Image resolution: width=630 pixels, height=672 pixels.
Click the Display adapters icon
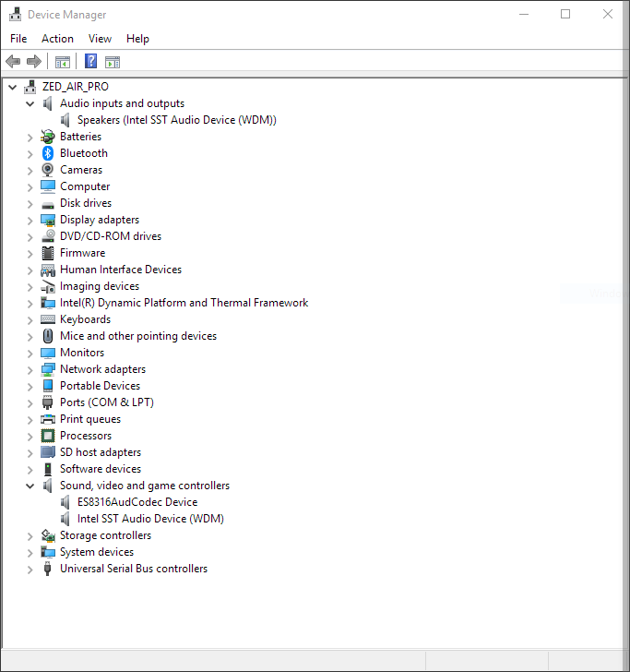pyautogui.click(x=48, y=220)
